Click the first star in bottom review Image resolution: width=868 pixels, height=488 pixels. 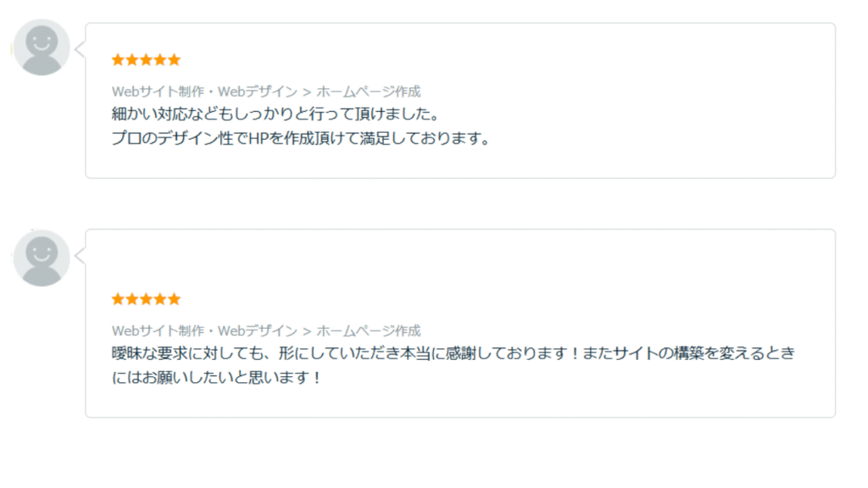point(118,299)
